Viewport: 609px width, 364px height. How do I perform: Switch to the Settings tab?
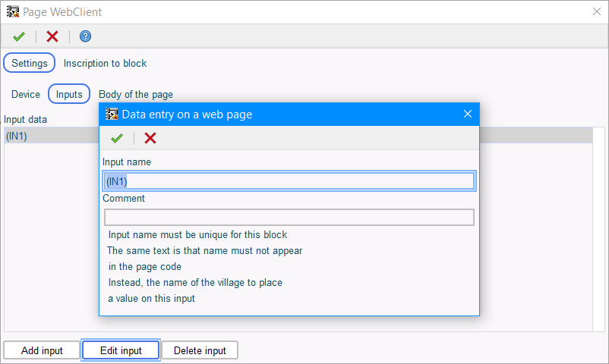pos(29,63)
